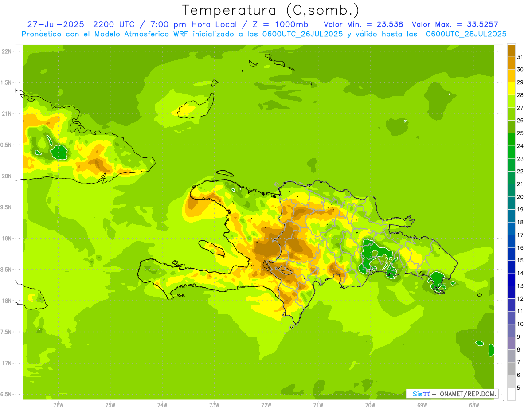
Task: Click the "5" color scale label
Action: pos(519,388)
